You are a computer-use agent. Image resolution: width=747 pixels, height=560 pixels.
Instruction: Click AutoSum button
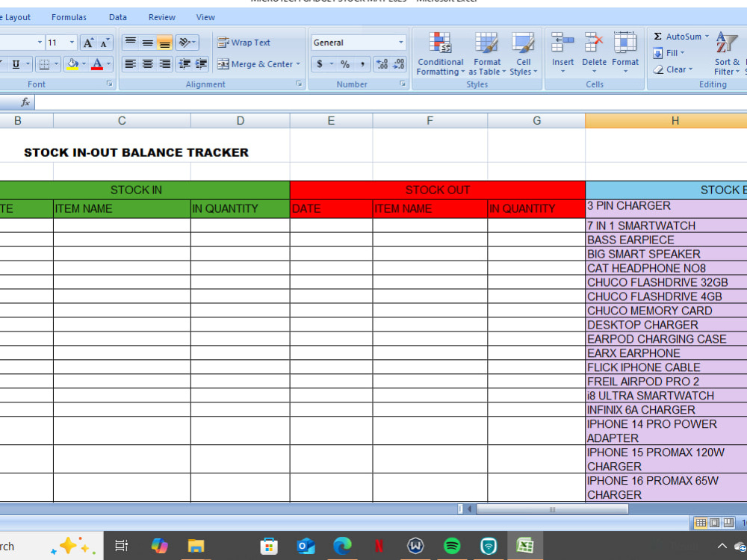pos(678,37)
